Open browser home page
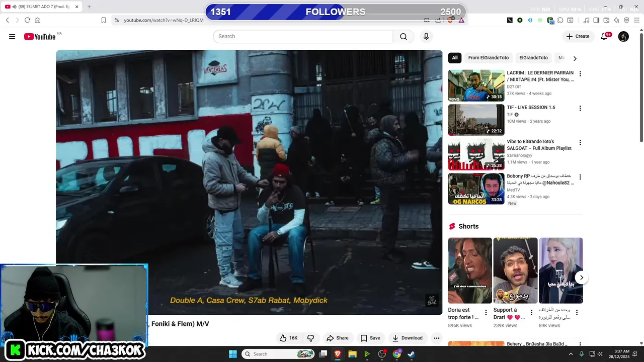 (37, 20)
